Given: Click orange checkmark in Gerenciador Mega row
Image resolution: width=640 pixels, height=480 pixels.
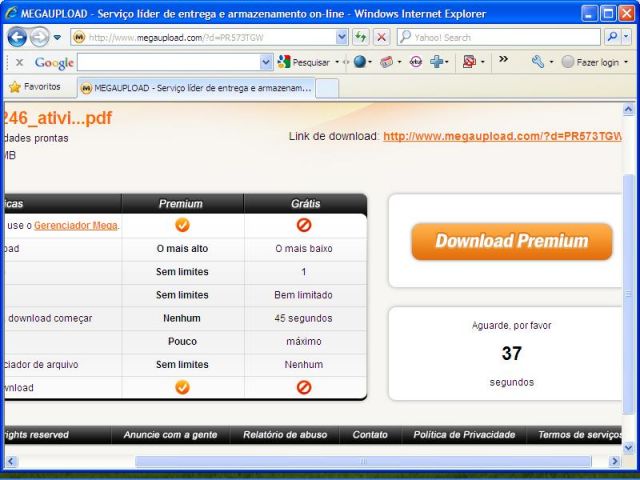Looking at the screenshot, I should [x=182, y=225].
